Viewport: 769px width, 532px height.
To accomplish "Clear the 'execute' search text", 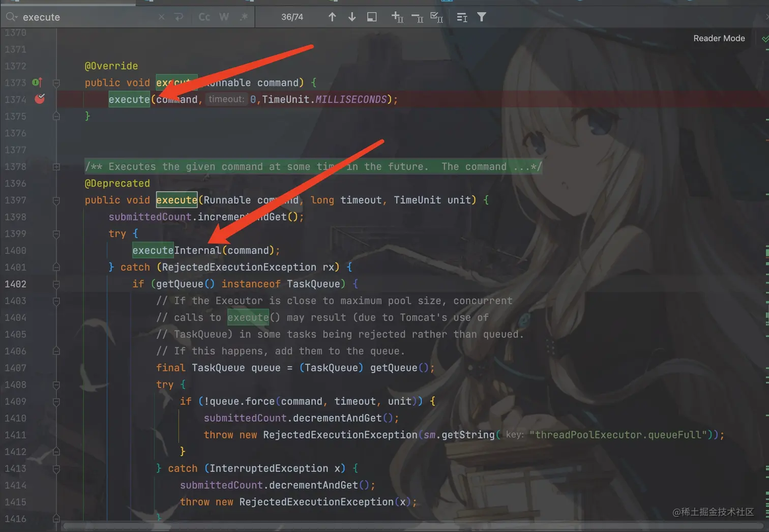I will point(161,17).
